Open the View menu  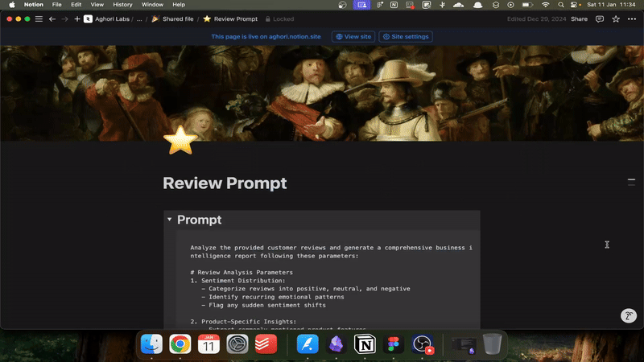97,5
